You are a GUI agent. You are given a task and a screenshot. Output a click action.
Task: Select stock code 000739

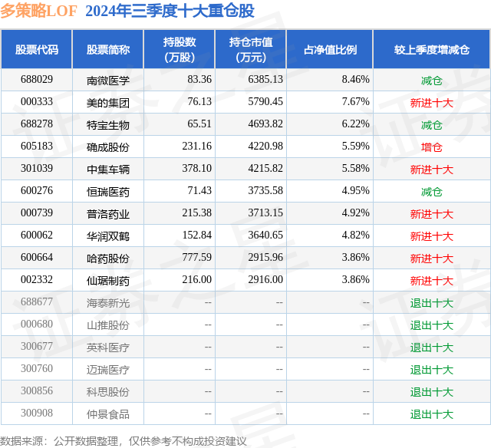[x=37, y=213]
